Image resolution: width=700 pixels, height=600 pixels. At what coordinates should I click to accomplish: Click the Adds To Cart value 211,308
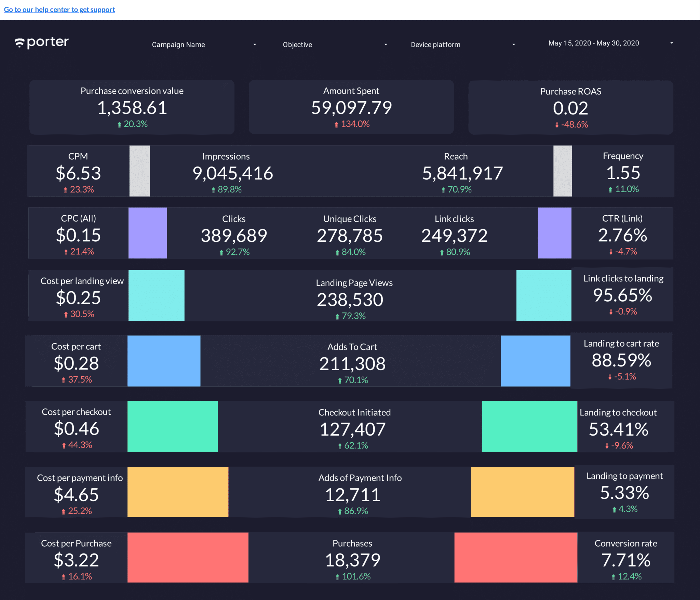pyautogui.click(x=352, y=363)
